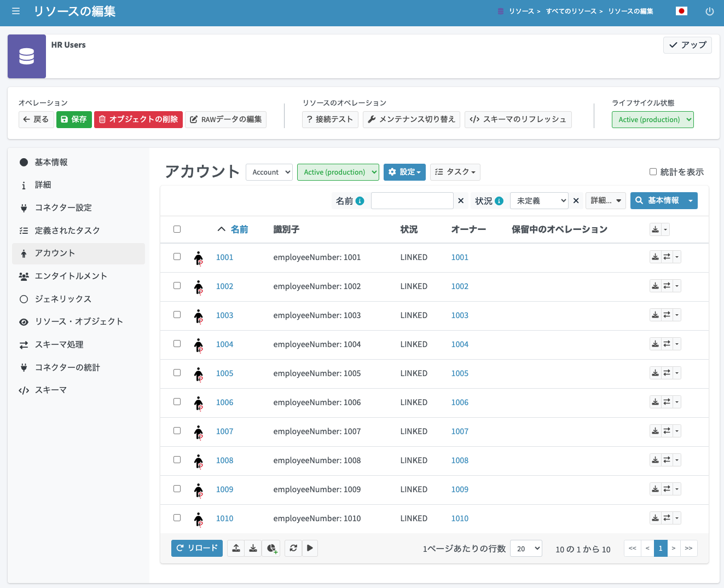The width and height of the screenshot is (724, 588).
Task: Open コネクター設定 in the sidebar
Action: coord(78,207)
